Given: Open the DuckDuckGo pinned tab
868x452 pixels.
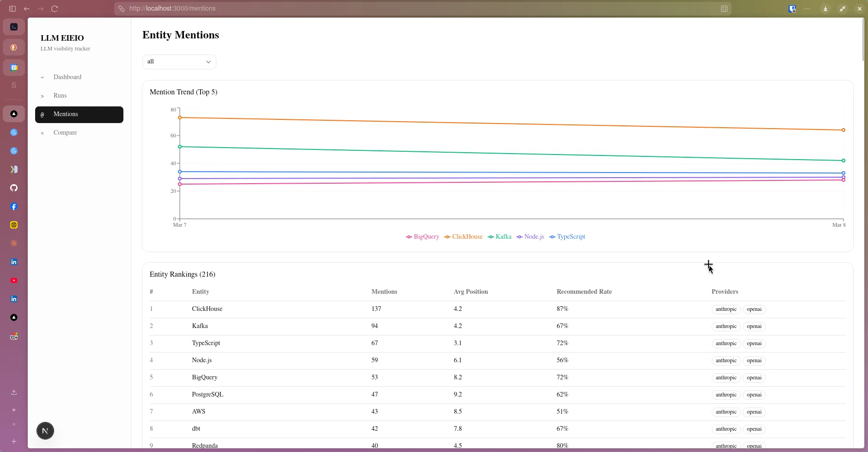Looking at the screenshot, I should click(x=14, y=47).
